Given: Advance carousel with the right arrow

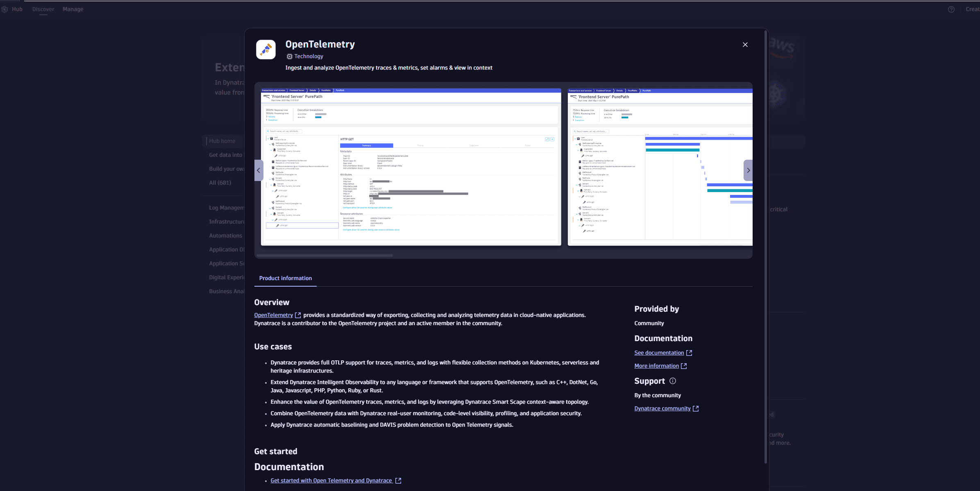Looking at the screenshot, I should tap(749, 170).
